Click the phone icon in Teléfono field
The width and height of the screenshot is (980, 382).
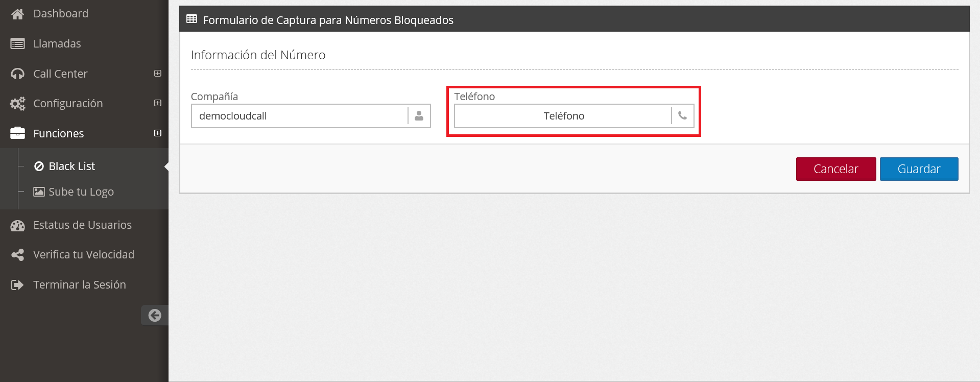683,116
